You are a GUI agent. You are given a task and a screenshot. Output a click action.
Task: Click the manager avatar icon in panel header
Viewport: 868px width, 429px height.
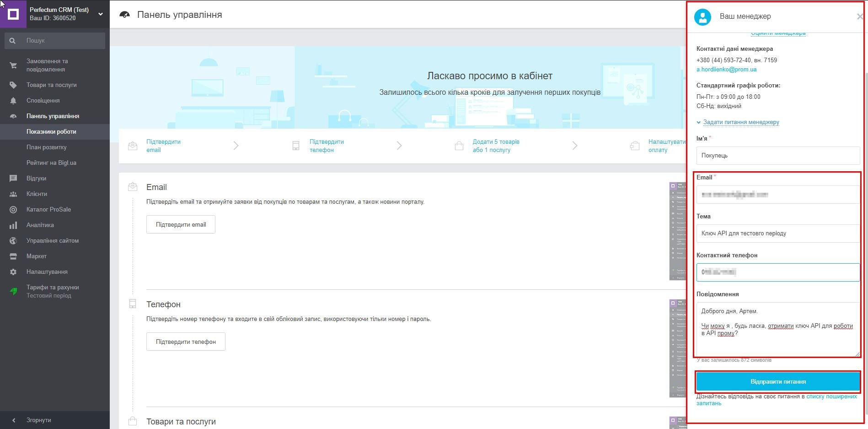click(702, 17)
